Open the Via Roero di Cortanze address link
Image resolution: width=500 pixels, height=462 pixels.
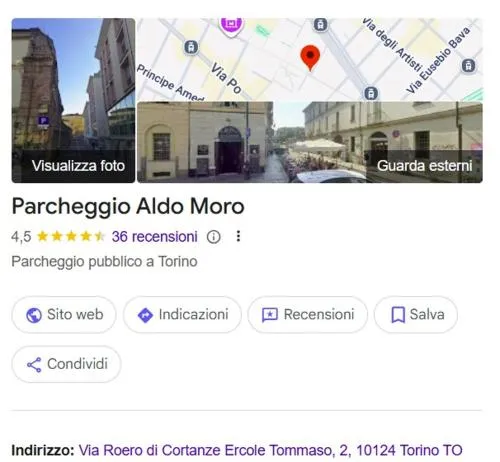[270, 450]
